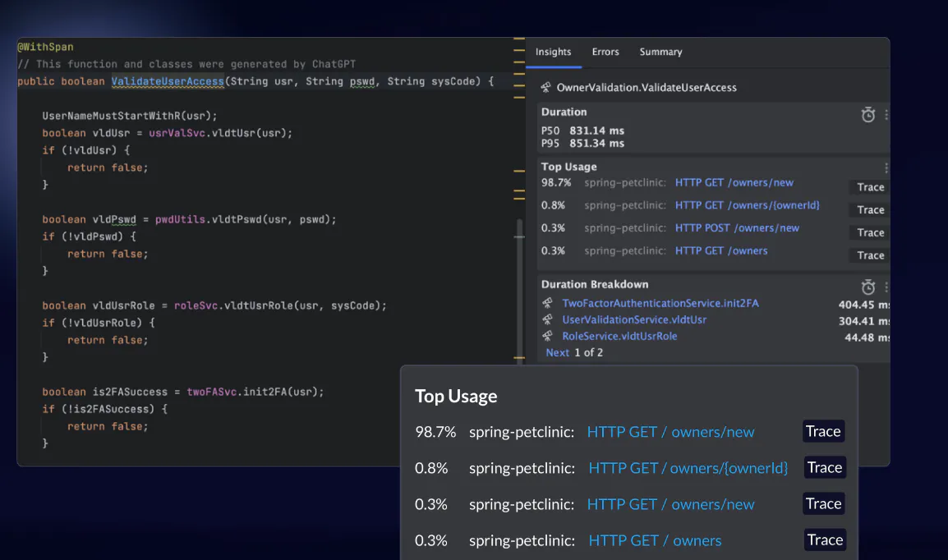Click the 0.3% HTTP GET /owners/new link in enlarged popup
This screenshot has width=948, height=560.
pyautogui.click(x=670, y=504)
